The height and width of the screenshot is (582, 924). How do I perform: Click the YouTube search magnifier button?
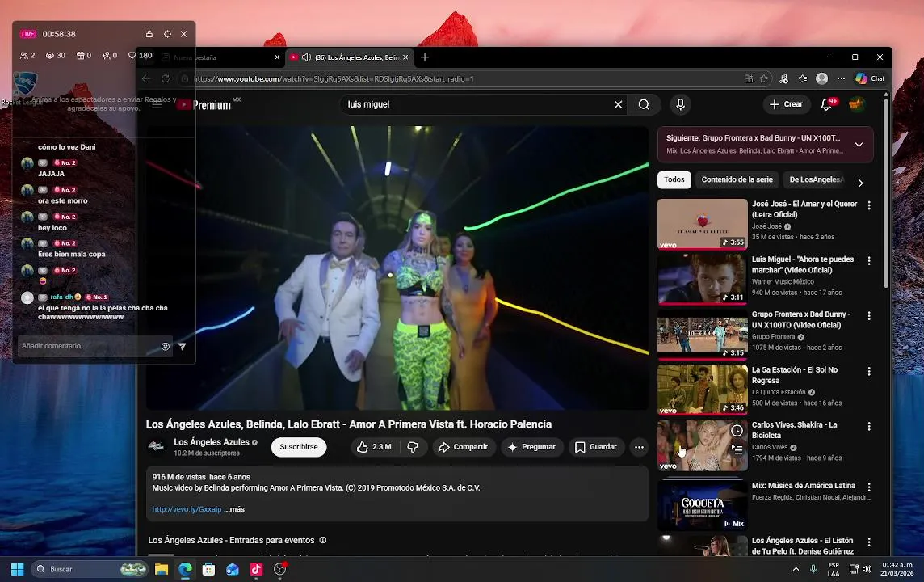pos(644,104)
